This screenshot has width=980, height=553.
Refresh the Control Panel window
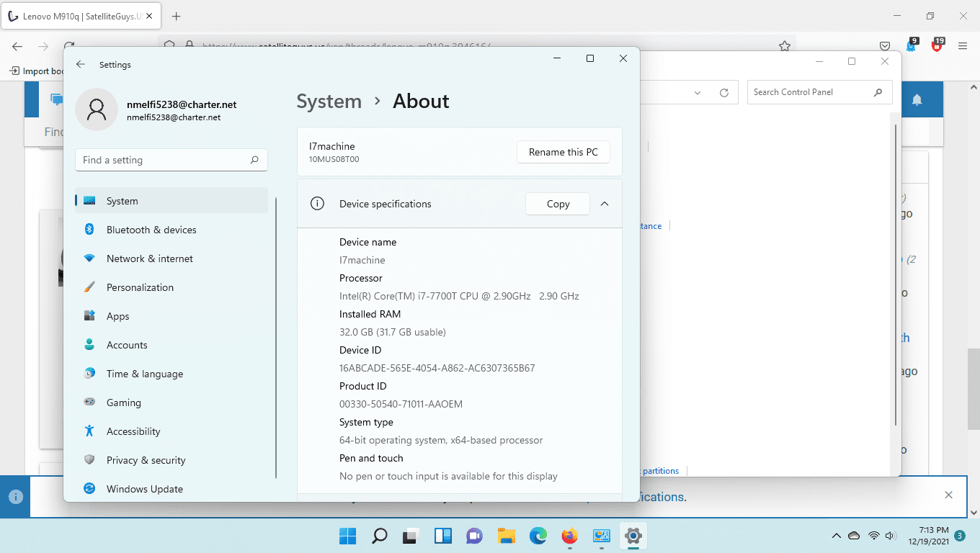724,92
